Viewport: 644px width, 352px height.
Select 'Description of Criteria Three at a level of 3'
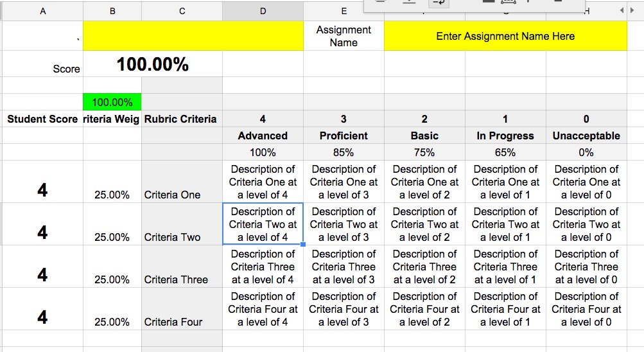[344, 266]
